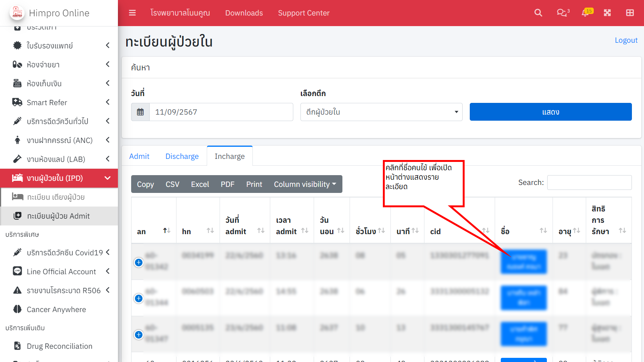Click the calendar icon beside the date field
This screenshot has height=362, width=644.
140,112
